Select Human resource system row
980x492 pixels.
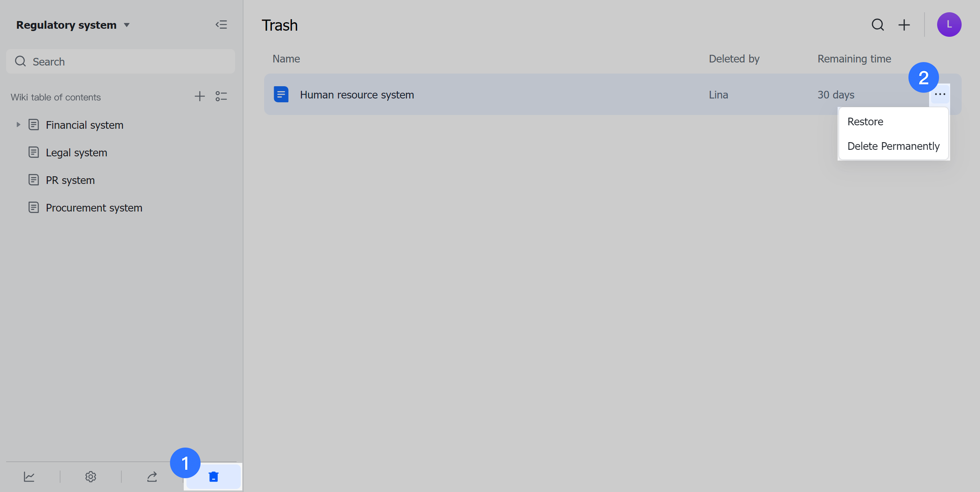click(x=357, y=95)
